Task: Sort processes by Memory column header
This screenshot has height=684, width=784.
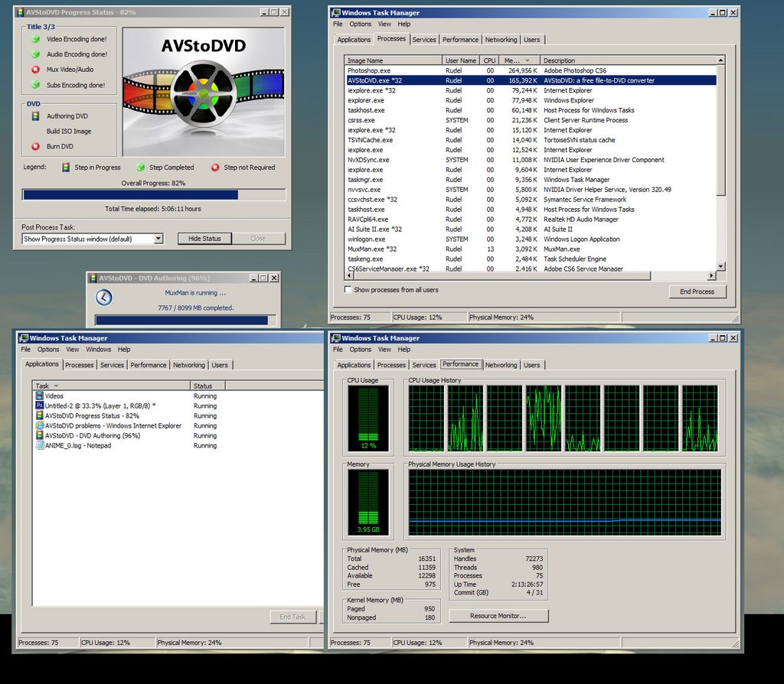Action: pos(517,60)
